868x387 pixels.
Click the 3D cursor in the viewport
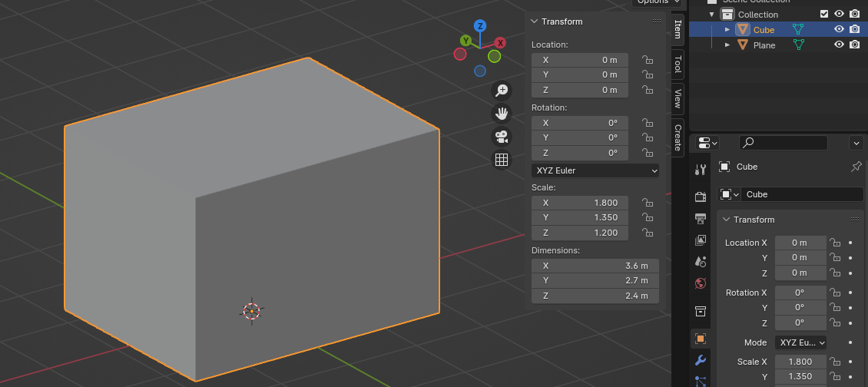[252, 311]
